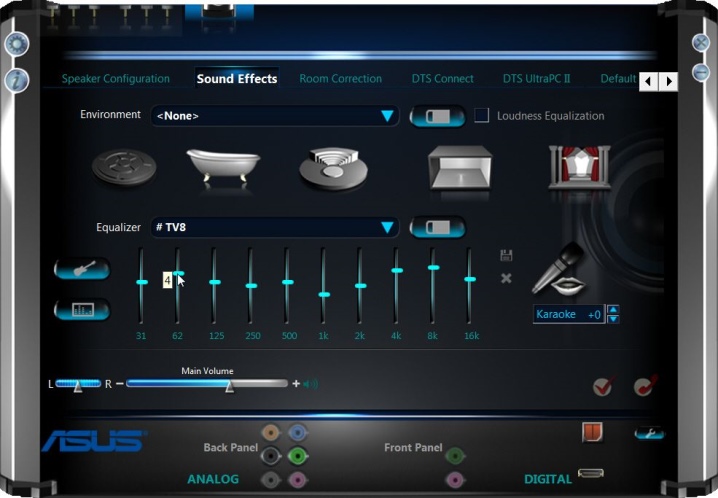Open the graphic equalizer panel button

82,310
